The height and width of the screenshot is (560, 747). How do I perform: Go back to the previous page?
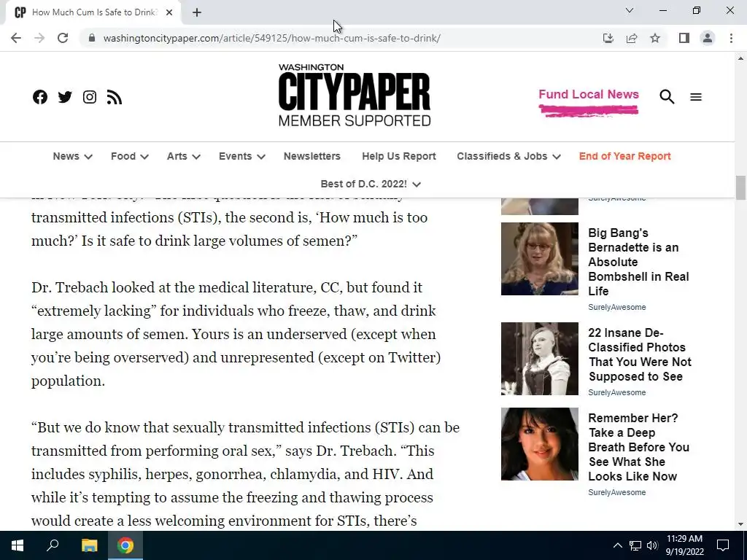(x=16, y=38)
